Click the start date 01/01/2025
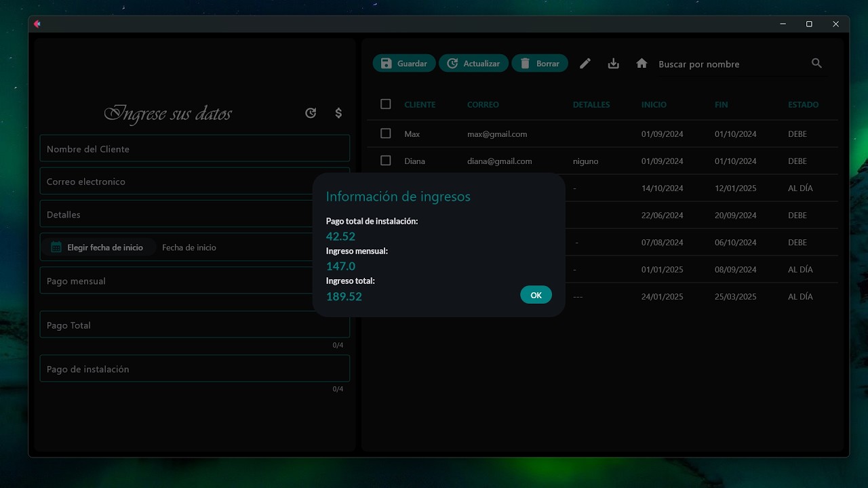This screenshot has height=488, width=868. (x=663, y=270)
